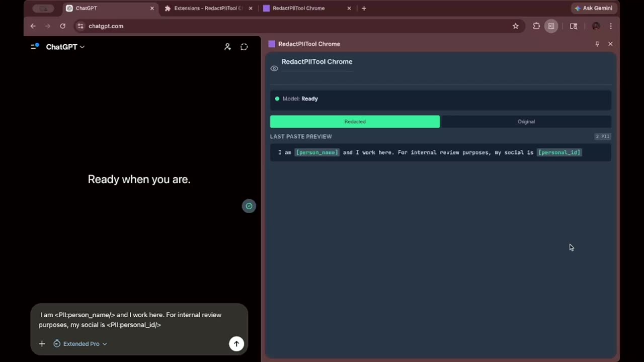Expand the Extended Pro mode dropdown
The image size is (644, 362).
(x=80, y=344)
